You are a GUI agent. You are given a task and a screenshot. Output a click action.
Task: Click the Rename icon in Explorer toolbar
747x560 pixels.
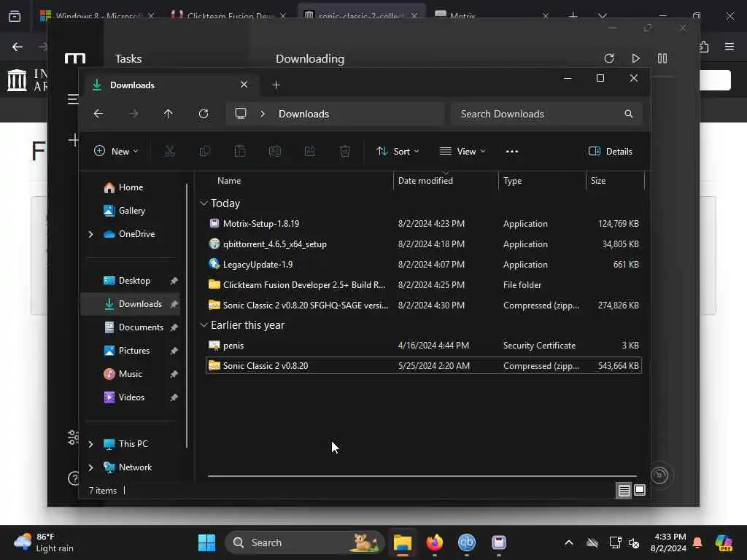pyautogui.click(x=275, y=152)
